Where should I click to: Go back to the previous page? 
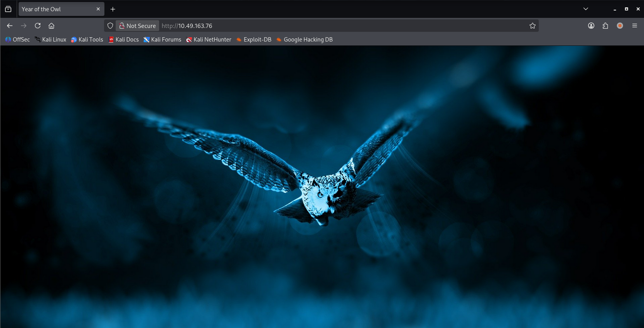pyautogui.click(x=10, y=26)
